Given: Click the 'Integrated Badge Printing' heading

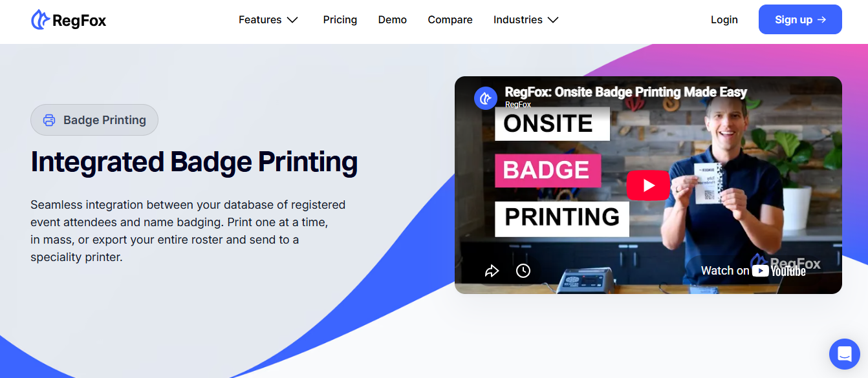Looking at the screenshot, I should coord(194,162).
